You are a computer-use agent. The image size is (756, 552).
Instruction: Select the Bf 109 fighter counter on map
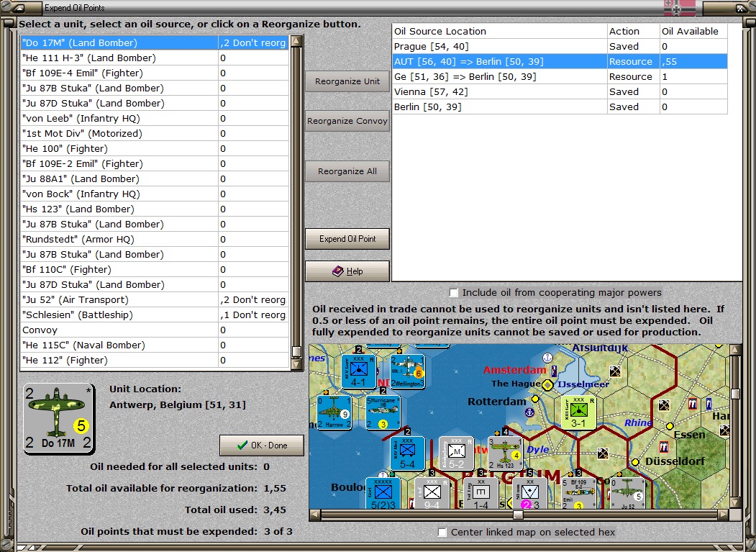578,493
